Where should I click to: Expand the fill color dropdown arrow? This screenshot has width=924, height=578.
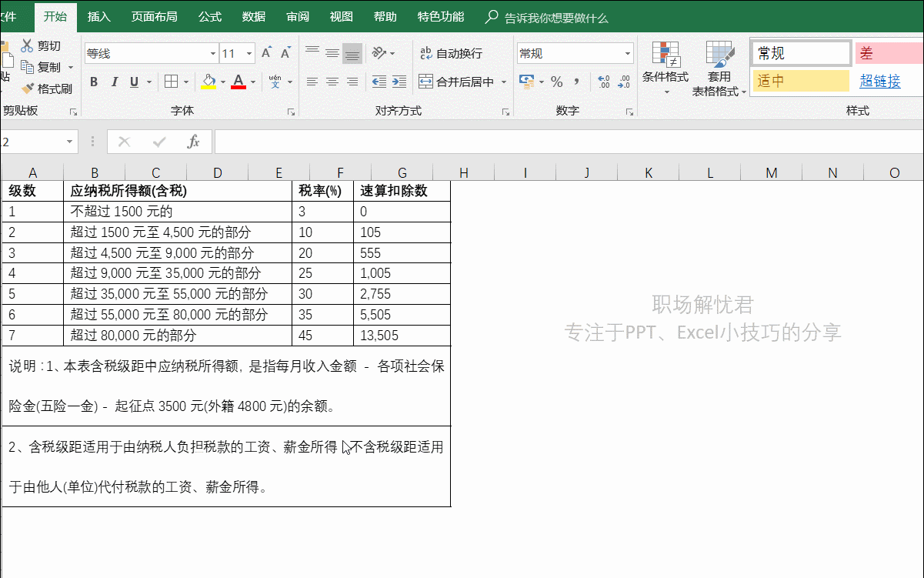[223, 82]
